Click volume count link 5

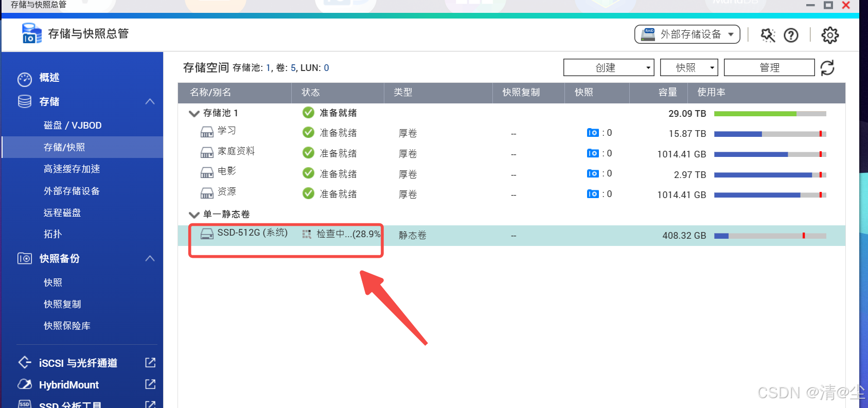coord(293,68)
